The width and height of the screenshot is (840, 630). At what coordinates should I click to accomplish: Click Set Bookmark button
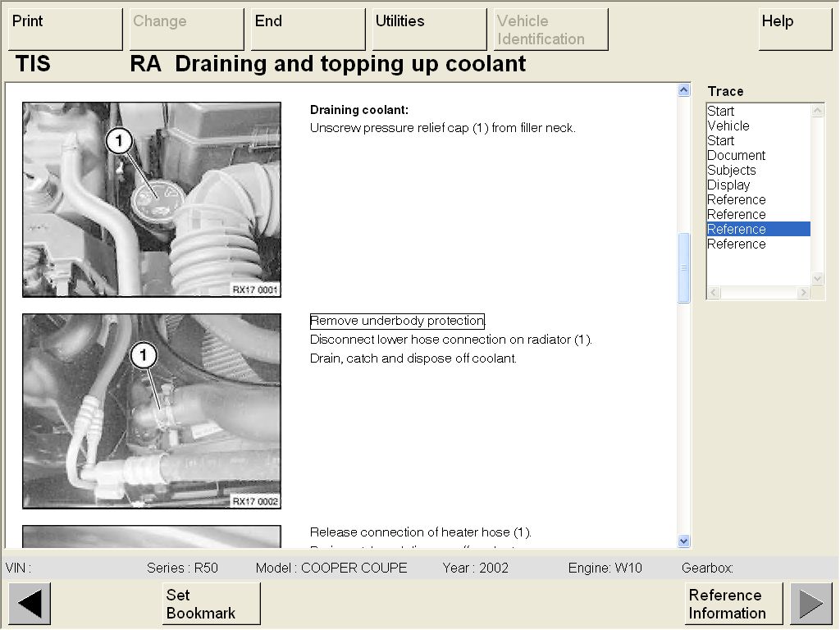[211, 604]
